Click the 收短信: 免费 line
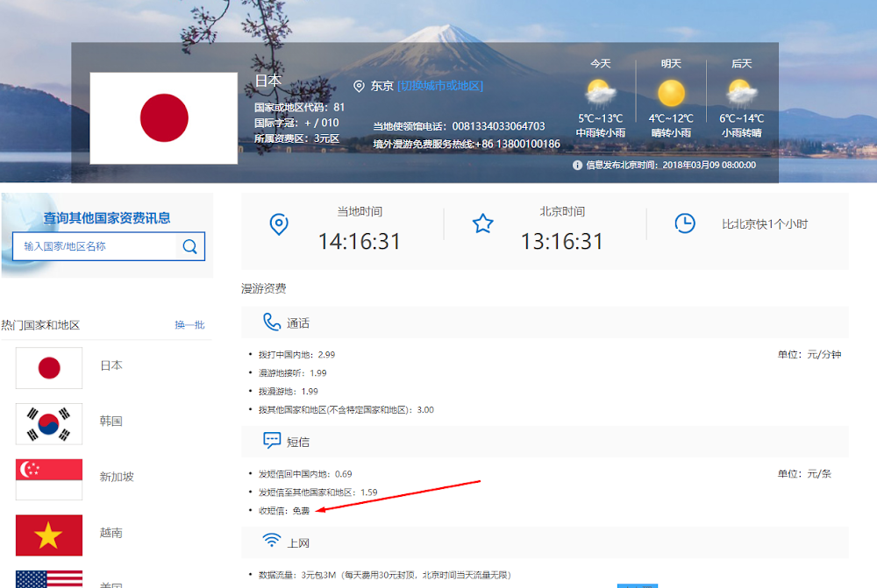The image size is (877, 588). [x=283, y=511]
